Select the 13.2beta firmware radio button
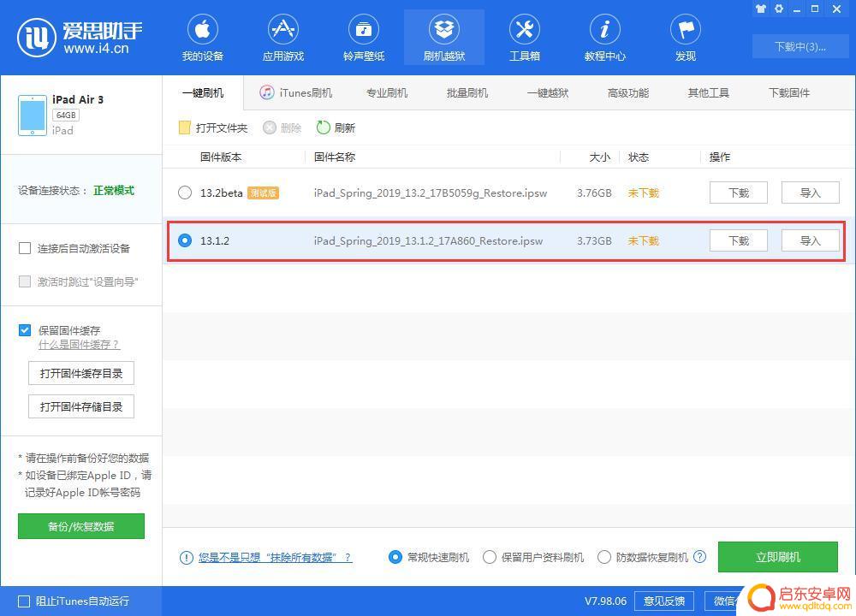The height and width of the screenshot is (616, 856). [x=185, y=192]
